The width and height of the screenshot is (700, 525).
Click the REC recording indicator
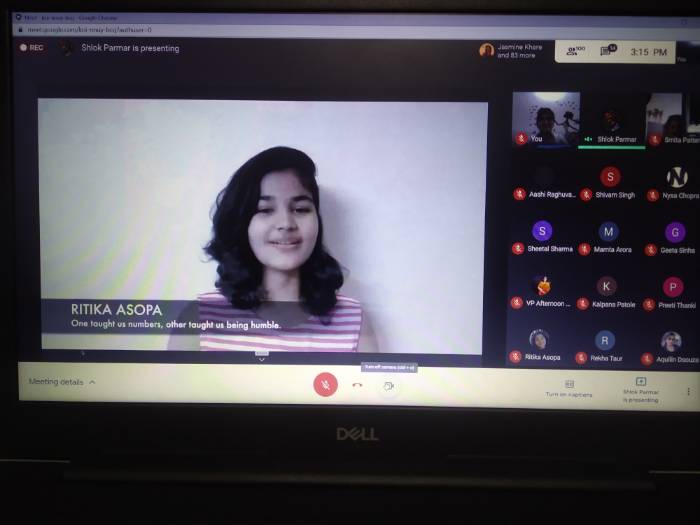[x=32, y=47]
